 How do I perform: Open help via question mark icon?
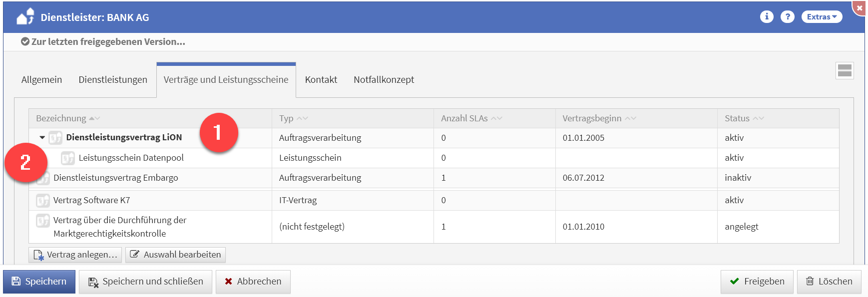[788, 16]
